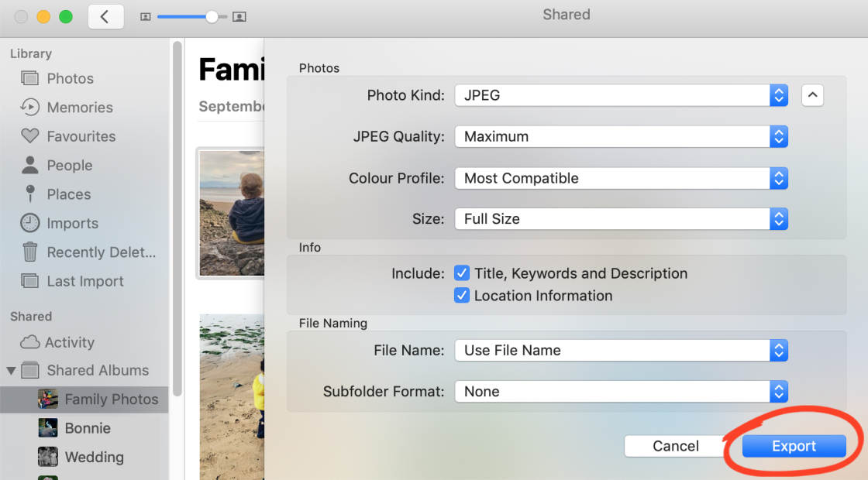Open the Photo Kind dropdown
The image size is (868, 480).
pos(621,95)
